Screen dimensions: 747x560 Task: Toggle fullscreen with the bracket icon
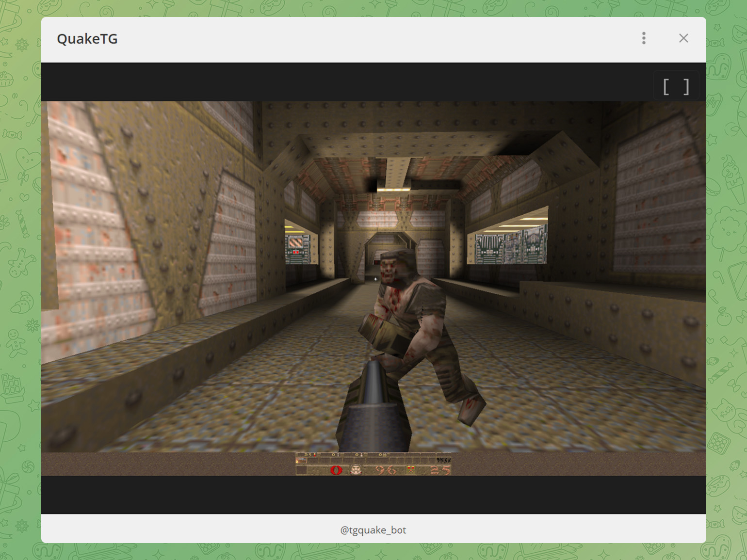676,87
